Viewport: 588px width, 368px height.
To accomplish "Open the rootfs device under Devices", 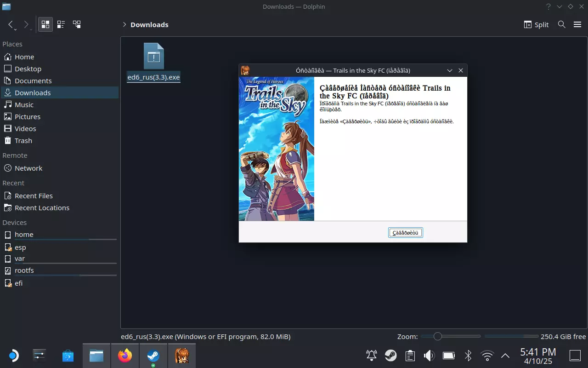I will click(60, 270).
